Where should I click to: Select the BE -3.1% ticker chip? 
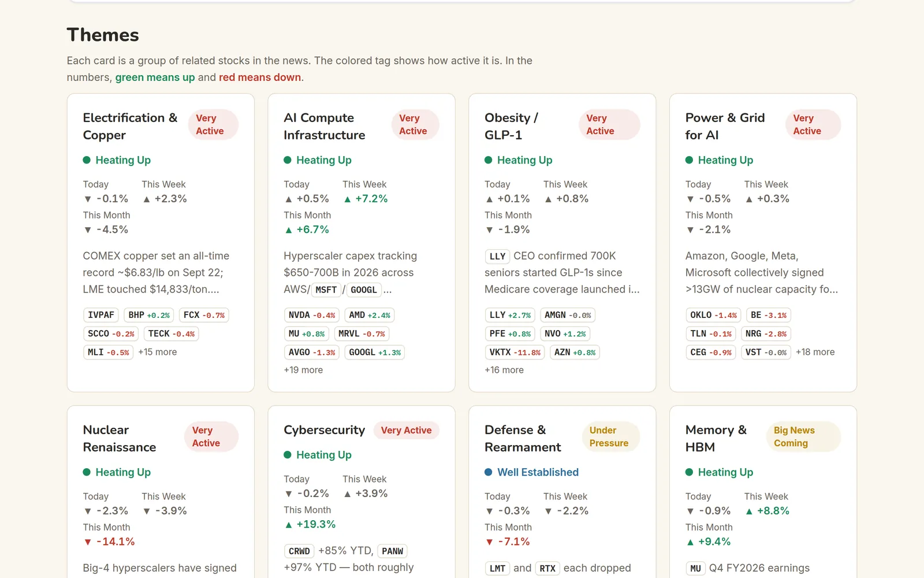(769, 315)
